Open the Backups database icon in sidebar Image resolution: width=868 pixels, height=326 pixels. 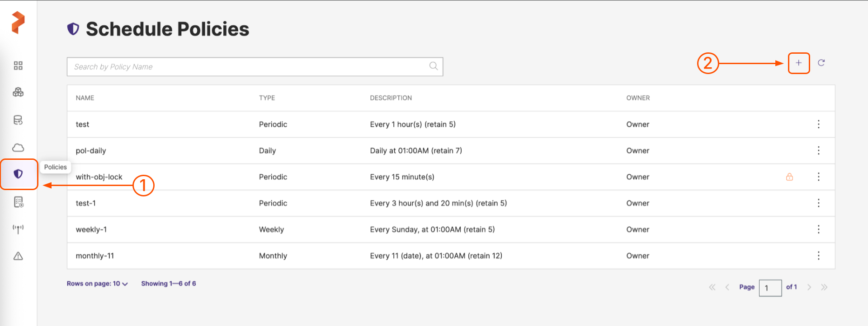pyautogui.click(x=18, y=120)
